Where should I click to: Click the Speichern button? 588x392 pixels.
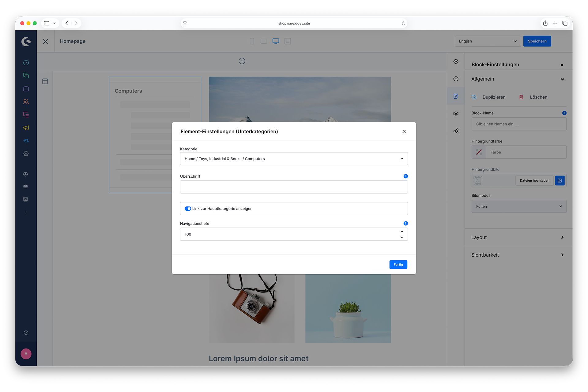(x=537, y=41)
